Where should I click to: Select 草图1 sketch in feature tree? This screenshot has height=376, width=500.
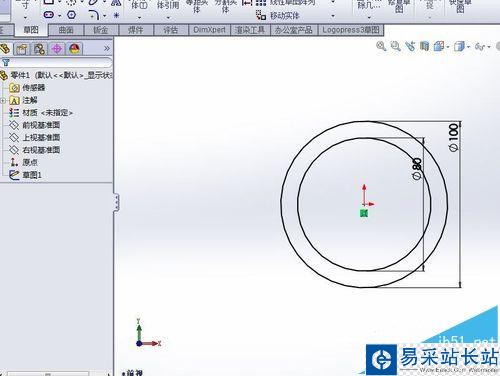click(x=26, y=175)
